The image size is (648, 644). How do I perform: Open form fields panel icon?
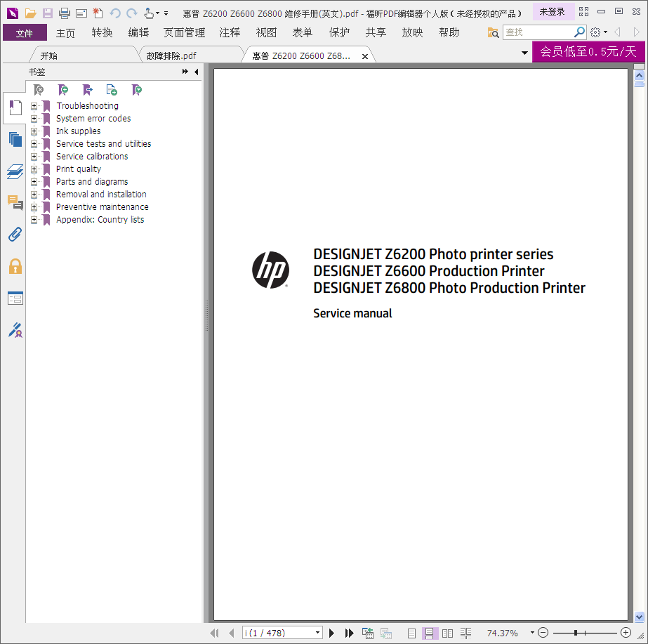coord(15,298)
